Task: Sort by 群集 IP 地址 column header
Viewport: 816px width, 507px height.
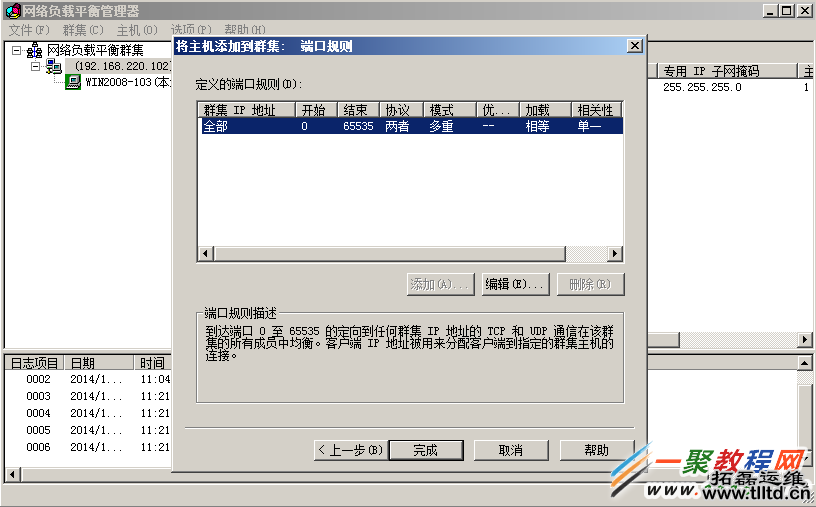Action: (x=246, y=110)
